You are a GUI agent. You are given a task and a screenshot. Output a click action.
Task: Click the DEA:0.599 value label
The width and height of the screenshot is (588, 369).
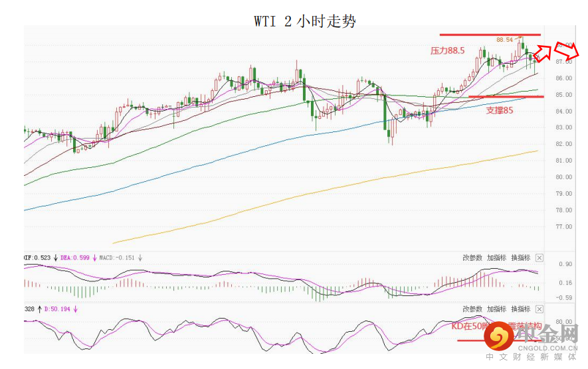(75, 258)
